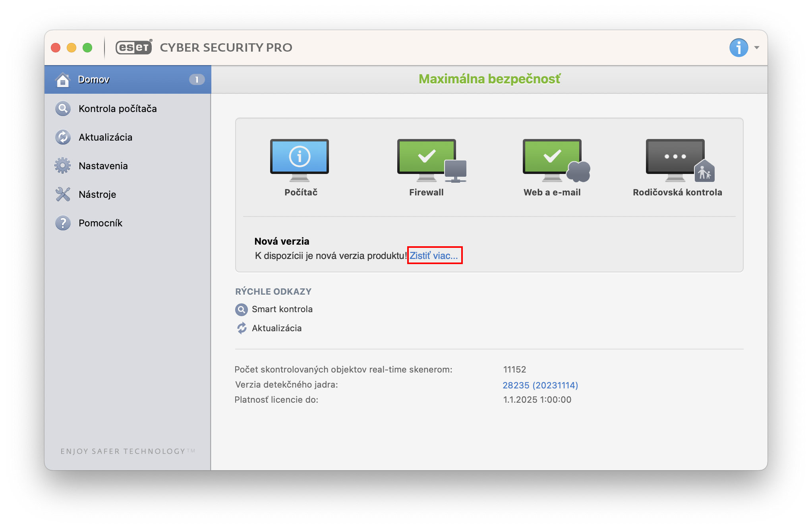This screenshot has width=812, height=529.
Task: Click the Zistiť viac... link
Action: coord(434,256)
